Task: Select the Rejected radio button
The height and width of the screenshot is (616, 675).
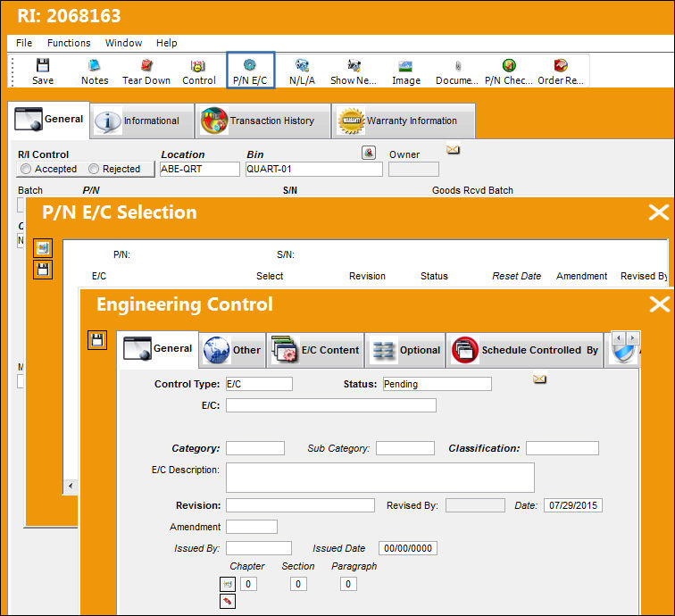Action: [x=94, y=169]
